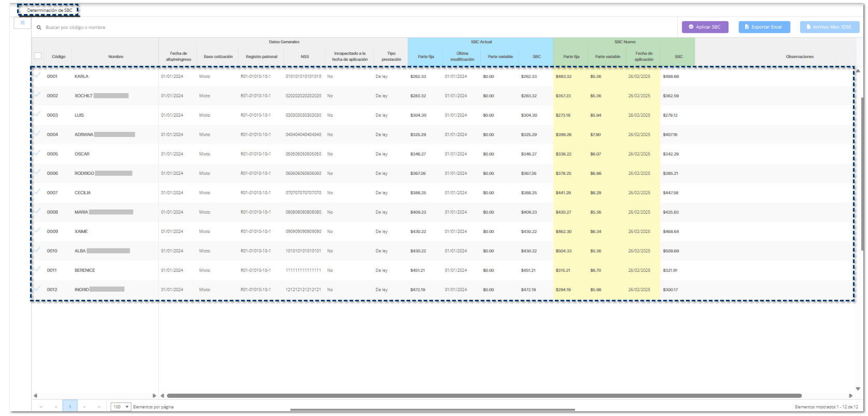The image size is (868, 416).
Task: Go to previous page with pager arrow
Action: point(55,407)
